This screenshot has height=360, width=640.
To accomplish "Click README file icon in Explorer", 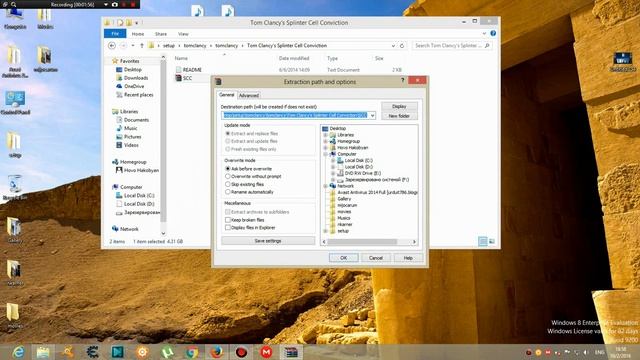I will pos(178,70).
